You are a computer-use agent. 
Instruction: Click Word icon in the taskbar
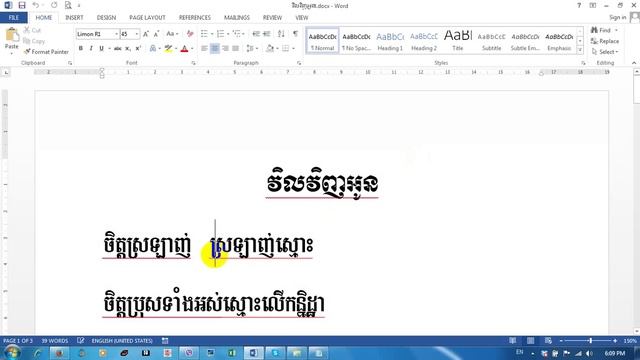253,353
